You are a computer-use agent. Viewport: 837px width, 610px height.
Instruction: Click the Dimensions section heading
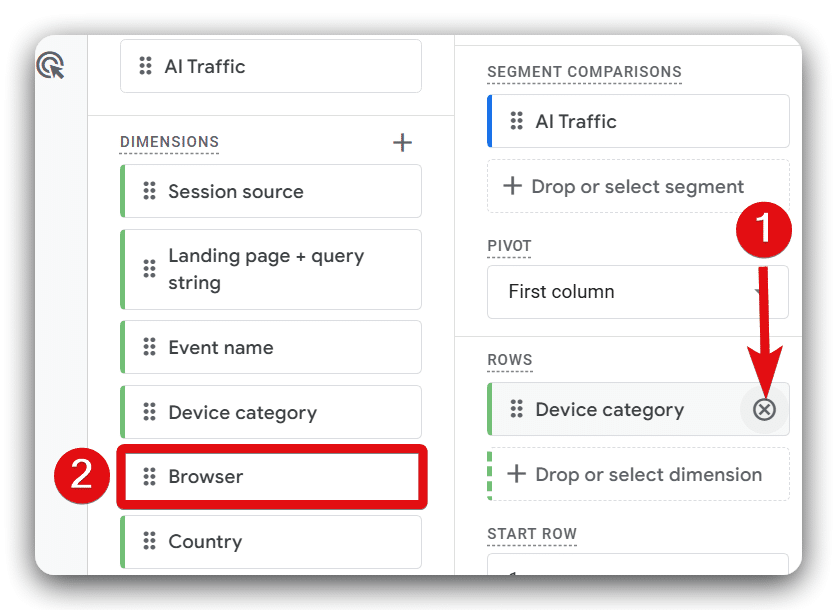coord(169,143)
